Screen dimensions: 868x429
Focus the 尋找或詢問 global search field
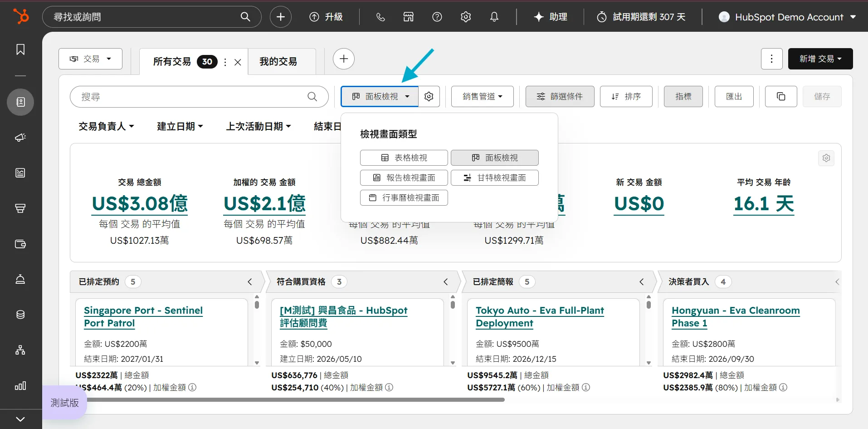152,17
